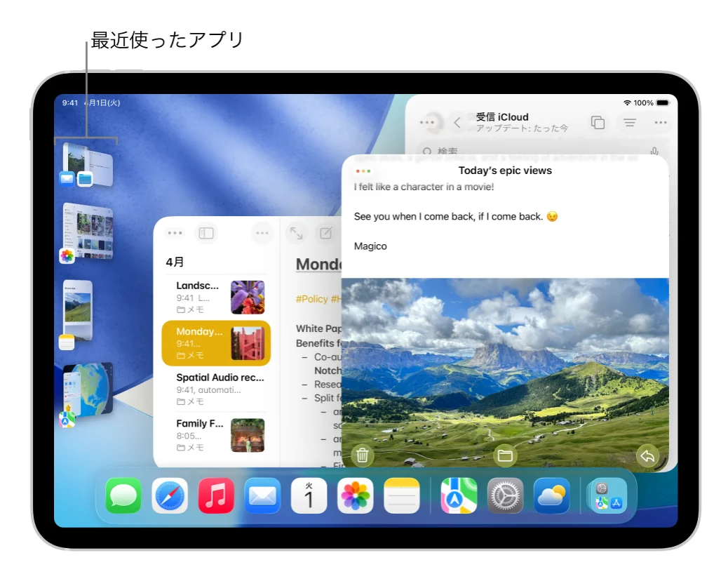728x574 pixels.
Task: Tap the Mail multi-select overlapping squares icon
Action: 598,123
